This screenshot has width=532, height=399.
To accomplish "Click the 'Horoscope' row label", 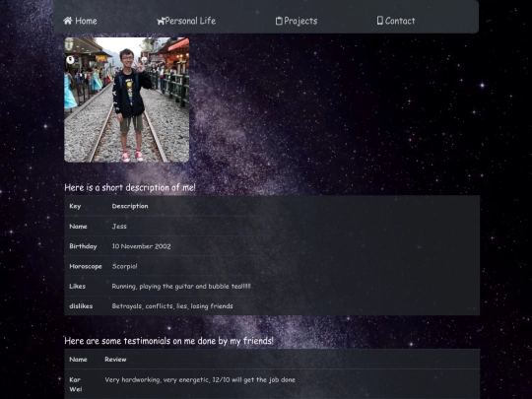I will click(86, 266).
